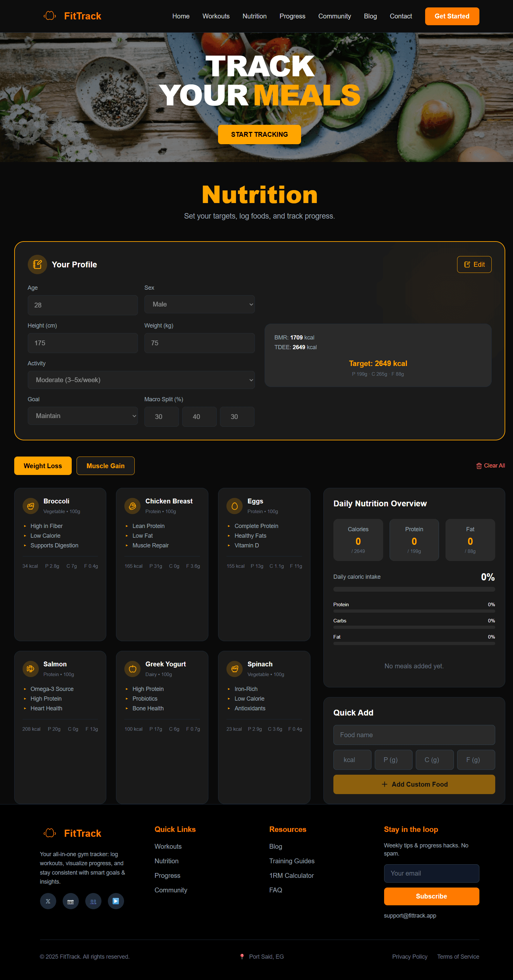Open the Sex dropdown showing Male

tap(200, 304)
